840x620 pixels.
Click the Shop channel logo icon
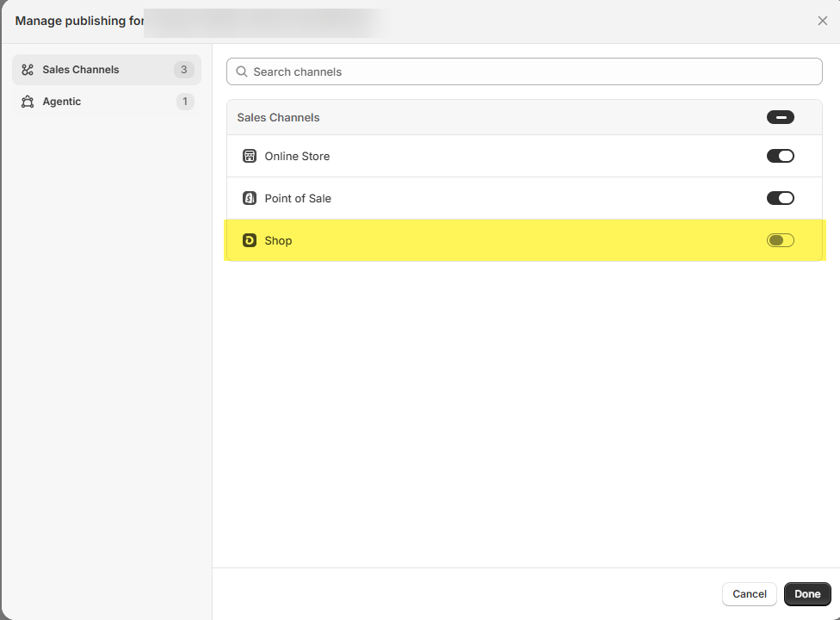(x=250, y=240)
